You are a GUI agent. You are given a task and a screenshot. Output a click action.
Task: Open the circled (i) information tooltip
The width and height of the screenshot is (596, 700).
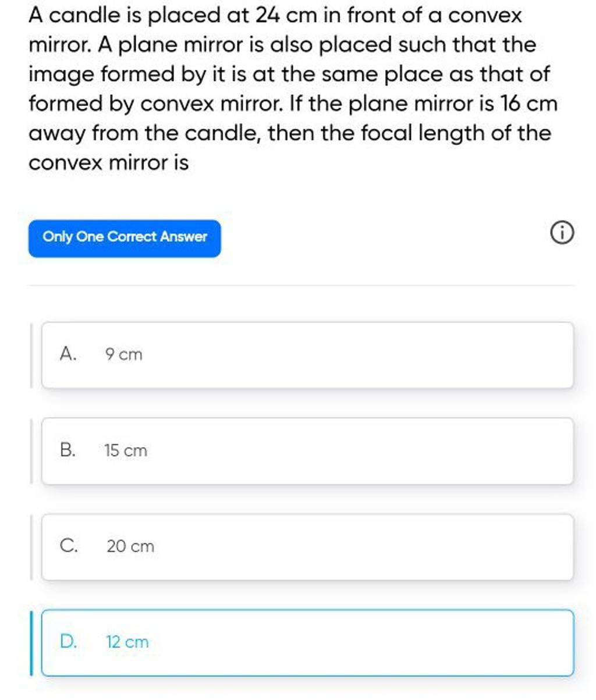560,232
